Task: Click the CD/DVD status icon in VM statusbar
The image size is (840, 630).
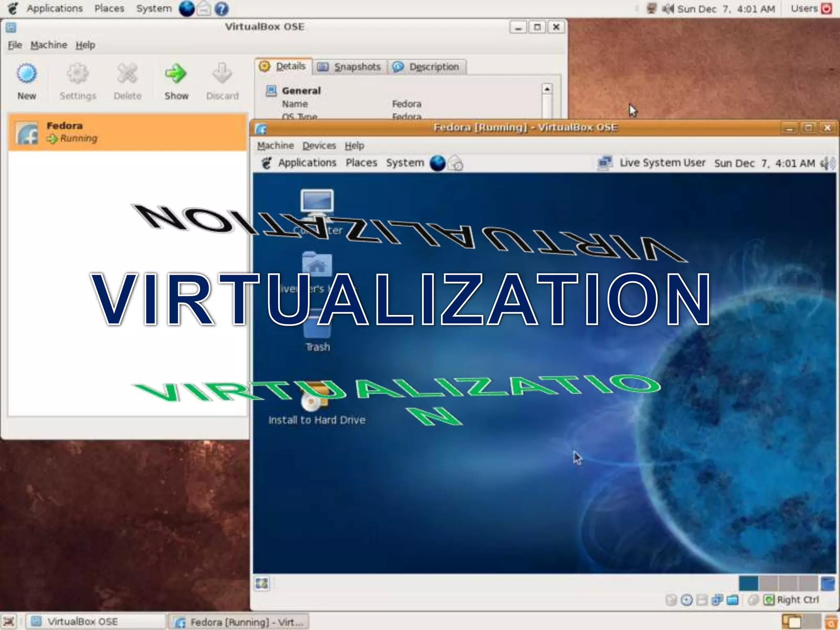Action: [x=687, y=600]
